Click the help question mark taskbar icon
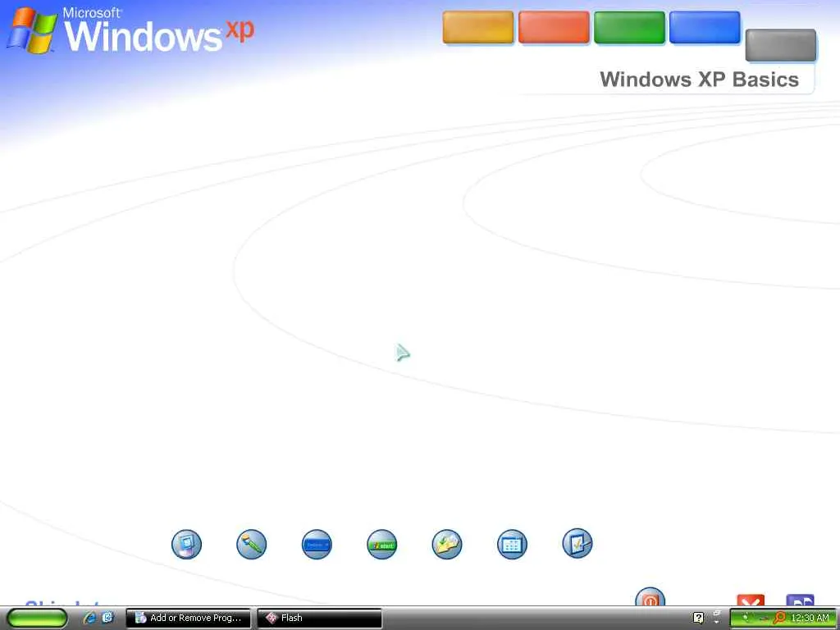The height and width of the screenshot is (630, 840). [x=698, y=618]
